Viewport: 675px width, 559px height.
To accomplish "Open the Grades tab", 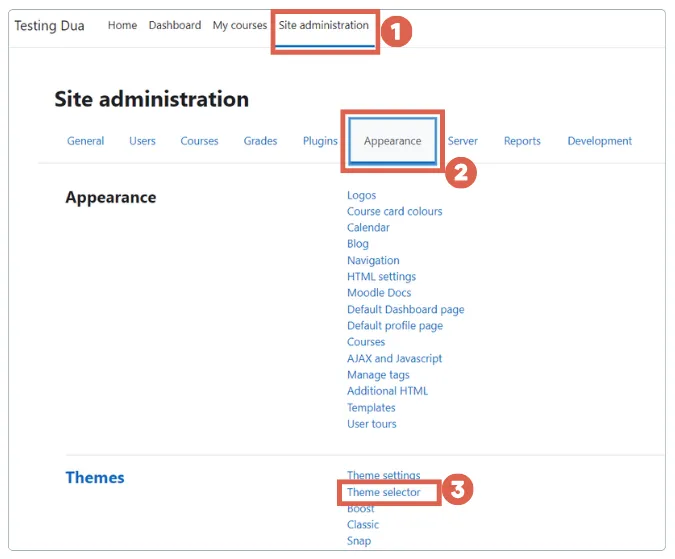I will (x=260, y=141).
